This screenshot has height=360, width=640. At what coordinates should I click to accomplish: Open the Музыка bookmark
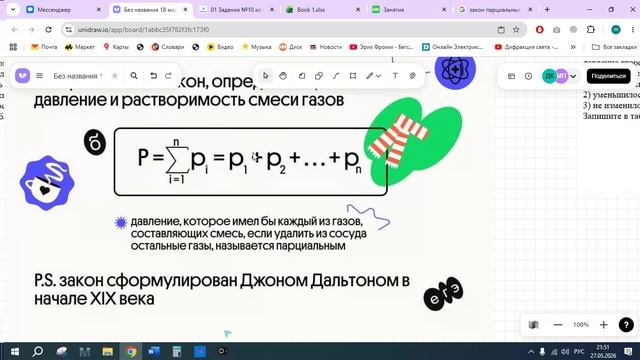tap(256, 47)
